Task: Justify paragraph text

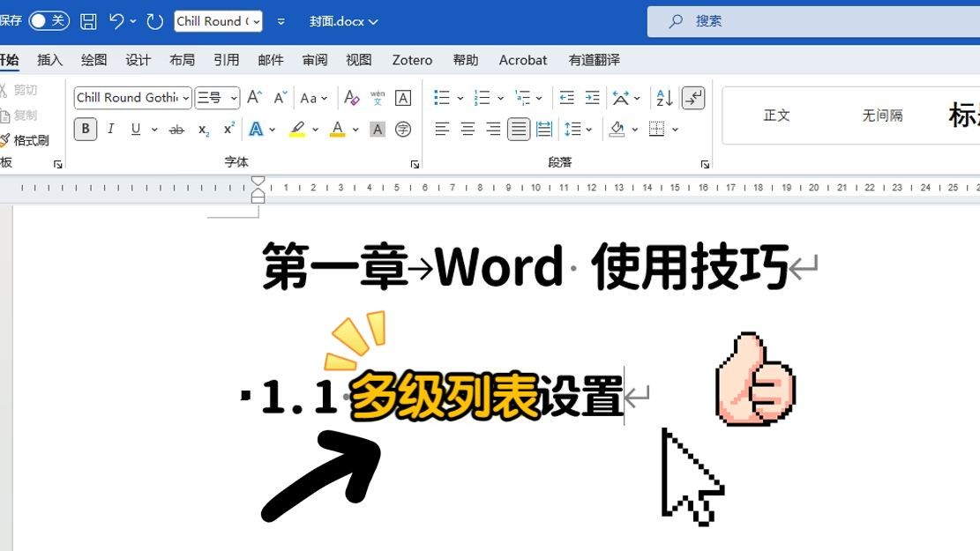Action: click(519, 130)
